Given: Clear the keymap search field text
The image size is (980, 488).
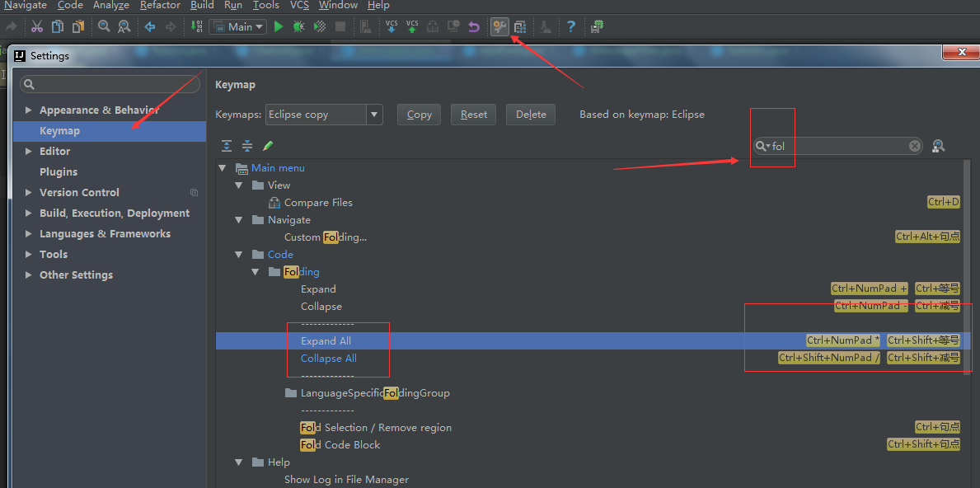Looking at the screenshot, I should coord(915,146).
